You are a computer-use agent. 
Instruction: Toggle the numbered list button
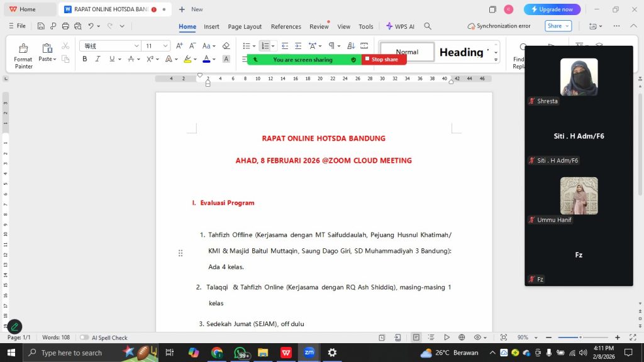click(x=265, y=46)
